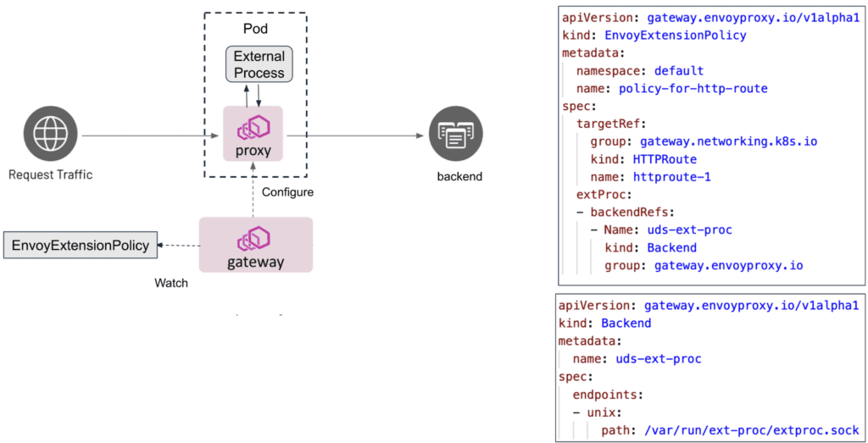Click the backend caption text
Viewport: 868px width, 443px height.
click(x=459, y=177)
